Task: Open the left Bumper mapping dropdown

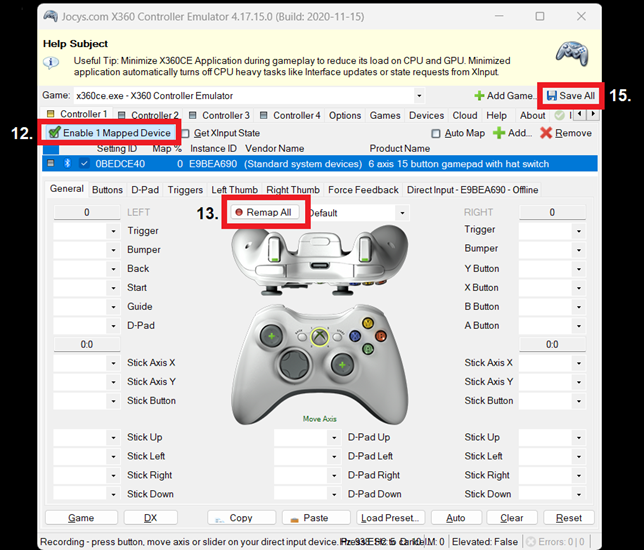Action: (113, 250)
